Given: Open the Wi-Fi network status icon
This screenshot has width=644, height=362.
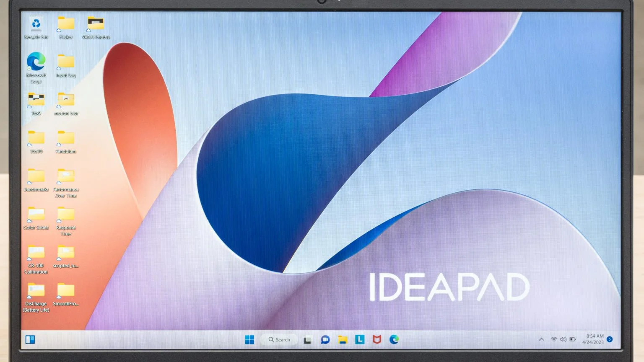Looking at the screenshot, I should pos(554,339).
